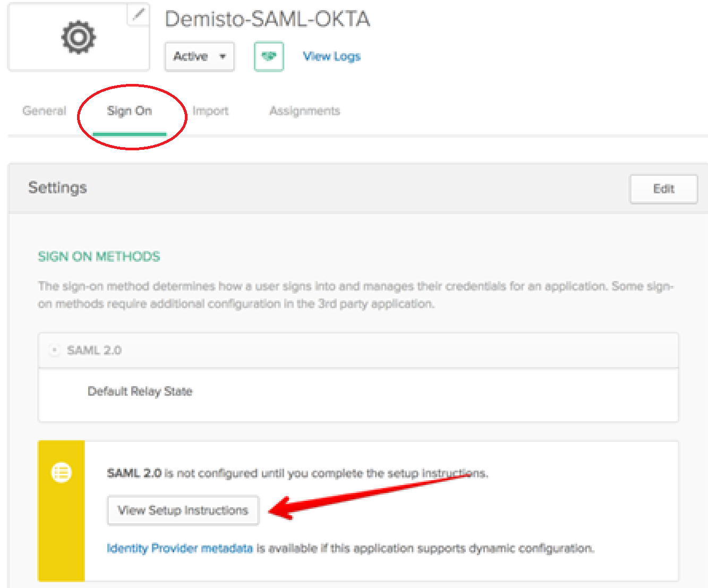This screenshot has height=588, width=708.
Task: Click the green handshake icon button
Action: coord(269,56)
